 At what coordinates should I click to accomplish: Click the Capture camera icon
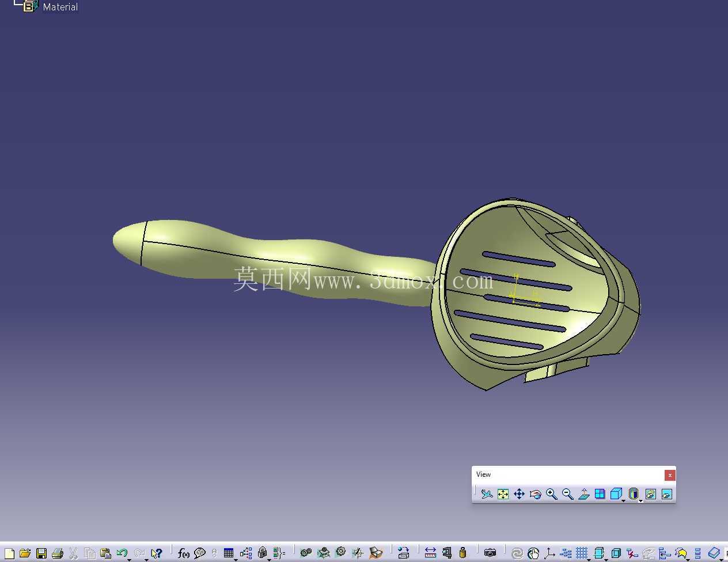click(490, 553)
